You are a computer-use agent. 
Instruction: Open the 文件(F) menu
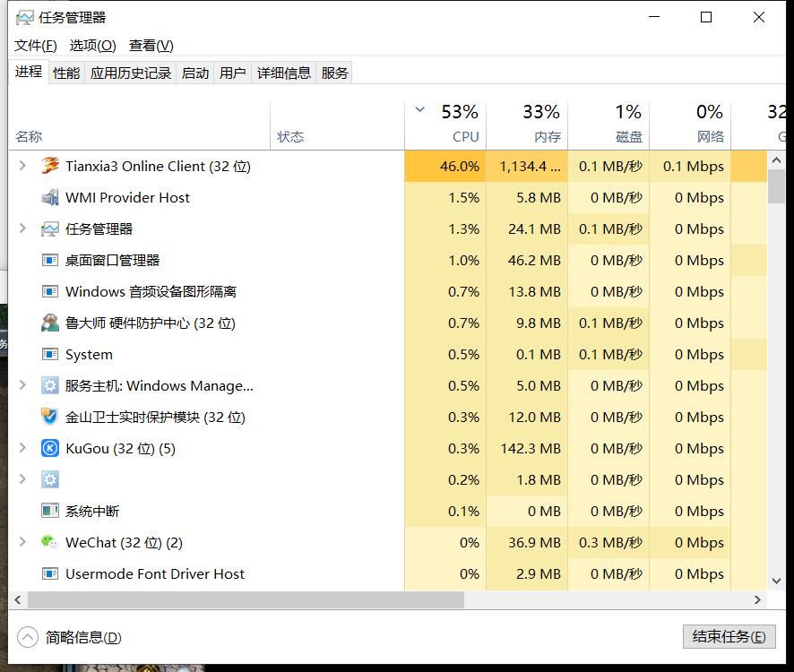[x=35, y=46]
